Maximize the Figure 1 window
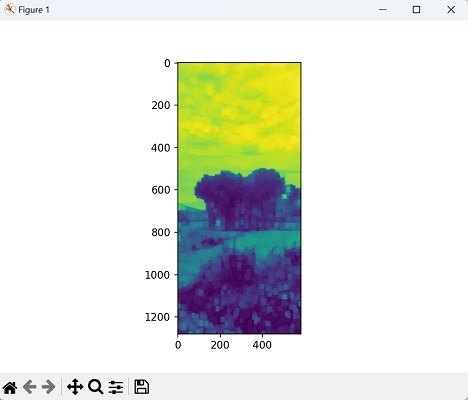Image resolution: width=468 pixels, height=400 pixels. click(416, 10)
